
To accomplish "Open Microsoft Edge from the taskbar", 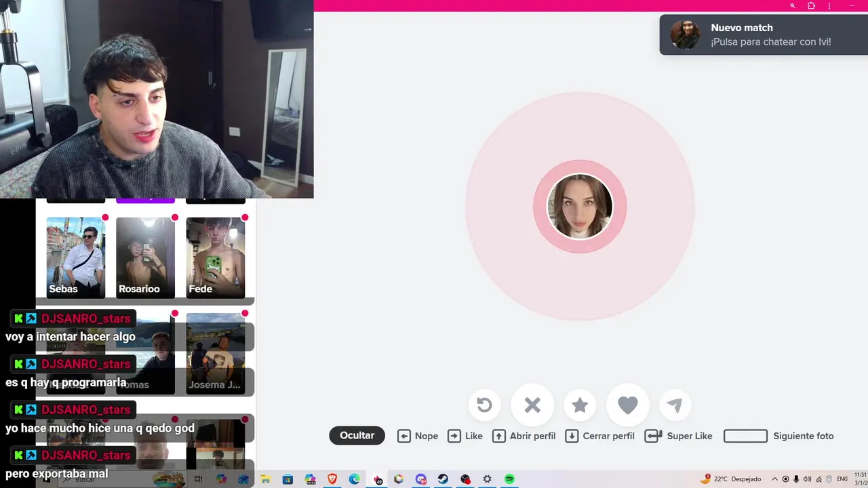I will (x=354, y=479).
